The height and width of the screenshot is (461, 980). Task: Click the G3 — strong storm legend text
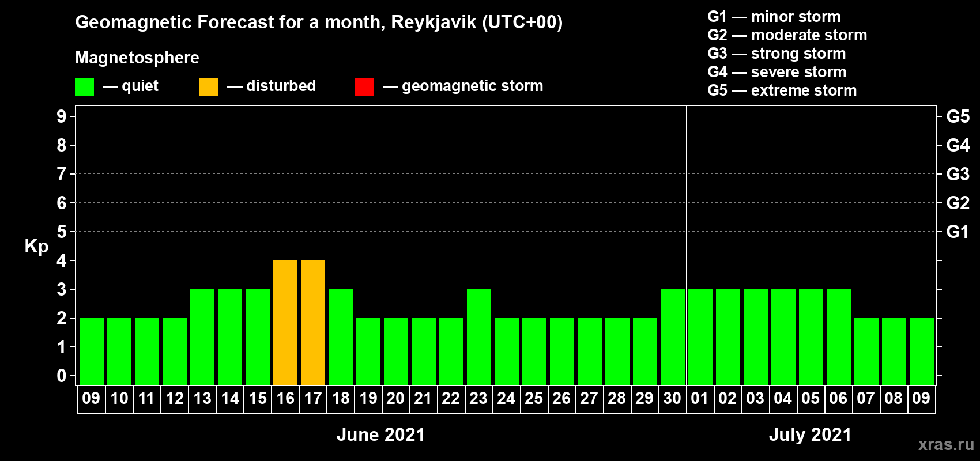tap(777, 54)
